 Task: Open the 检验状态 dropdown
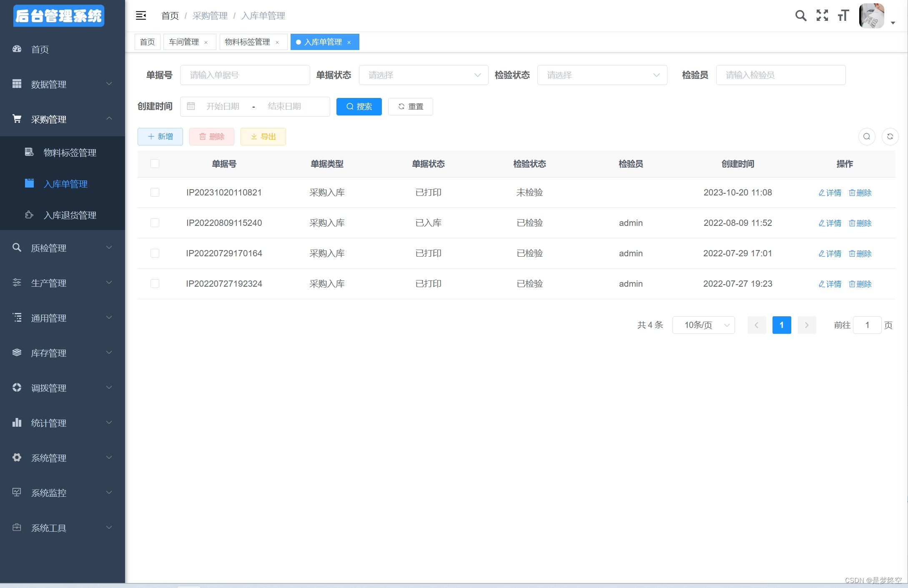point(602,75)
